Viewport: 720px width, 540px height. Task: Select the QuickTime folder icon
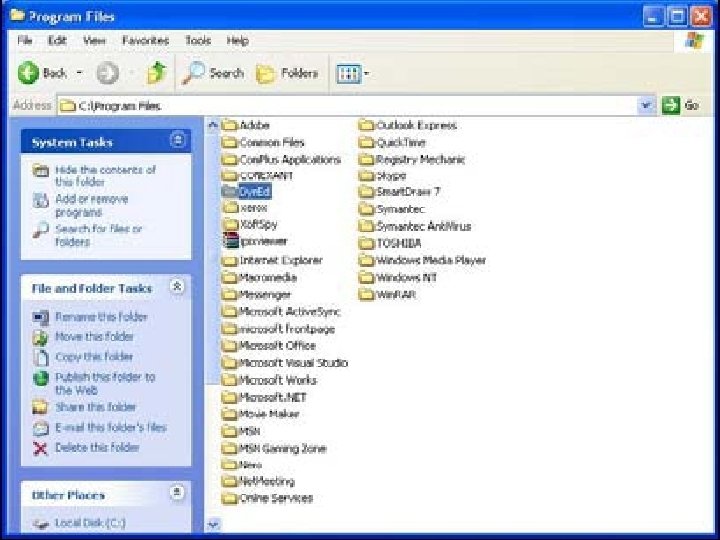click(x=366, y=142)
